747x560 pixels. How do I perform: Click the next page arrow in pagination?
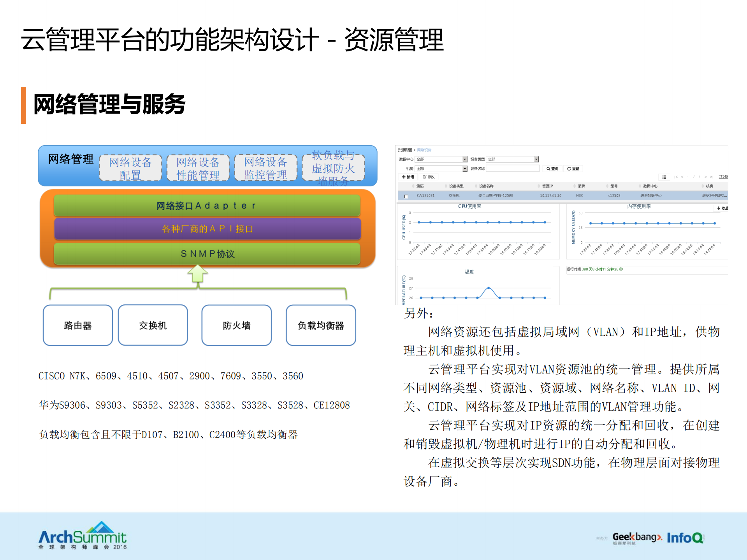[x=705, y=177]
